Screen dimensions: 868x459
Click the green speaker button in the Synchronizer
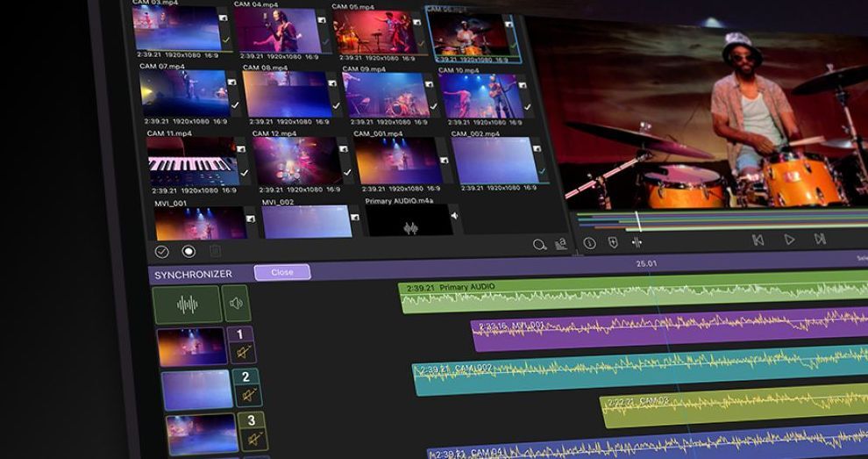coord(237,304)
